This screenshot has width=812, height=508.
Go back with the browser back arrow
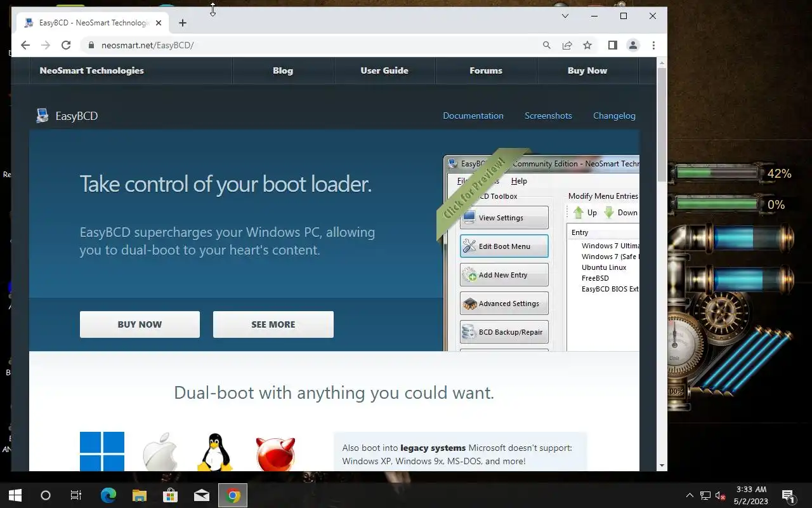click(x=25, y=45)
